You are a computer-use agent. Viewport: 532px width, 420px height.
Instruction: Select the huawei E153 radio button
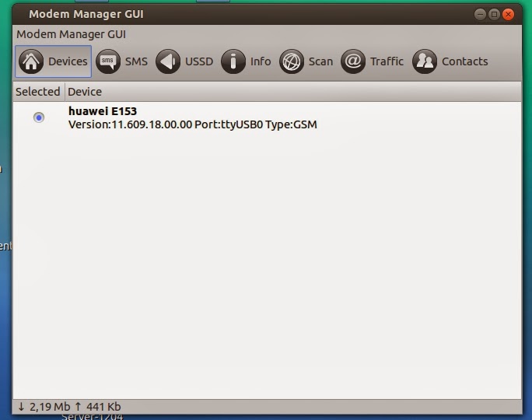coord(39,117)
